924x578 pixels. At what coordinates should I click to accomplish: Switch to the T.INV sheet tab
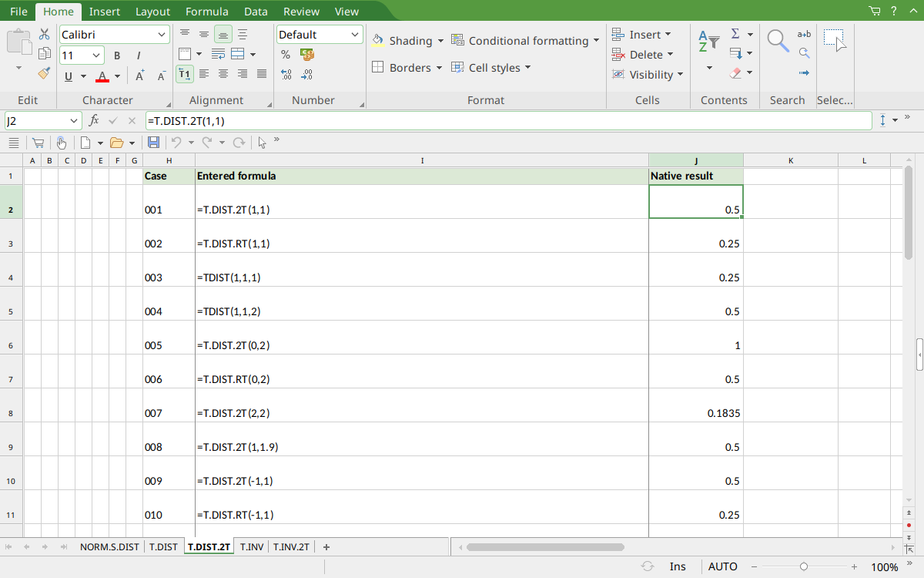(x=252, y=547)
